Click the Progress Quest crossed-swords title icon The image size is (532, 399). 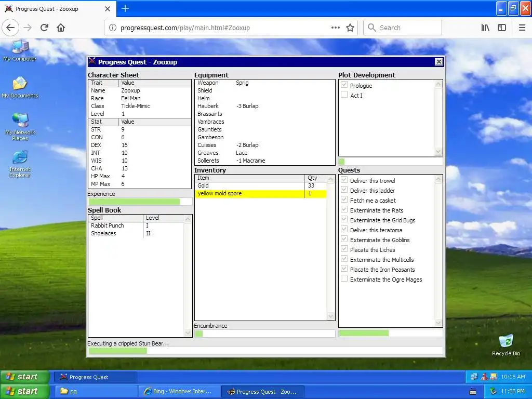[92, 61]
